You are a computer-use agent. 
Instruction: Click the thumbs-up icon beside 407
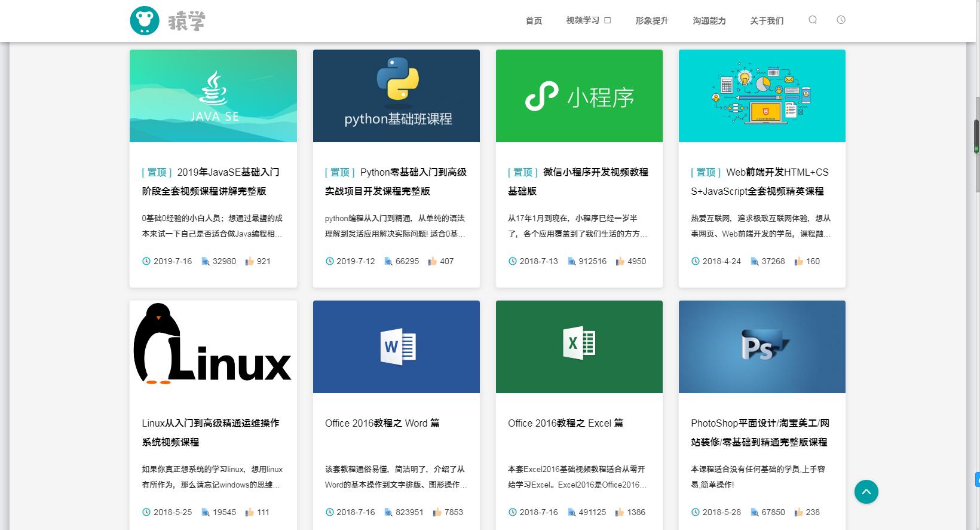[x=433, y=261]
